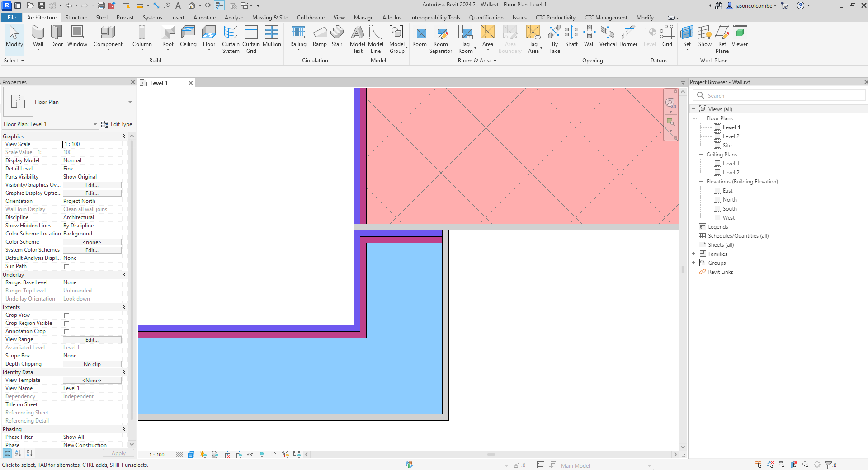Open the Structure ribbon tab
The height and width of the screenshot is (470, 868).
click(x=76, y=18)
